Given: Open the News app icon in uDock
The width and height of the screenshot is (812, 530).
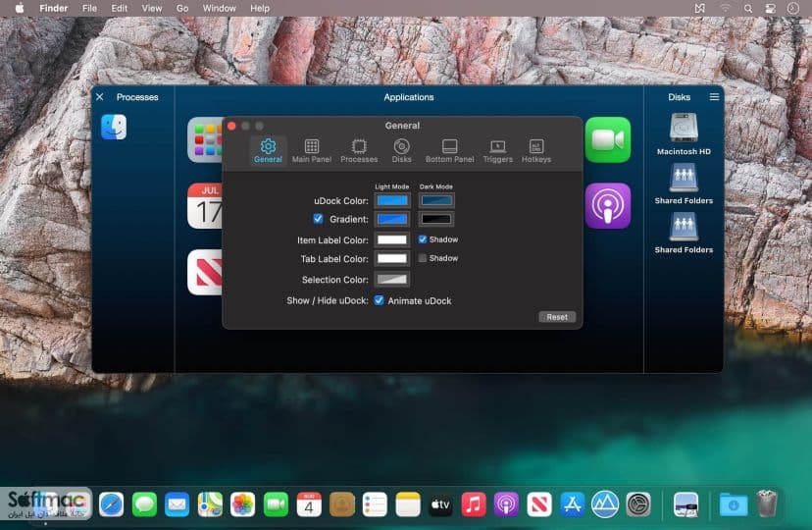Looking at the screenshot, I should tap(205, 272).
